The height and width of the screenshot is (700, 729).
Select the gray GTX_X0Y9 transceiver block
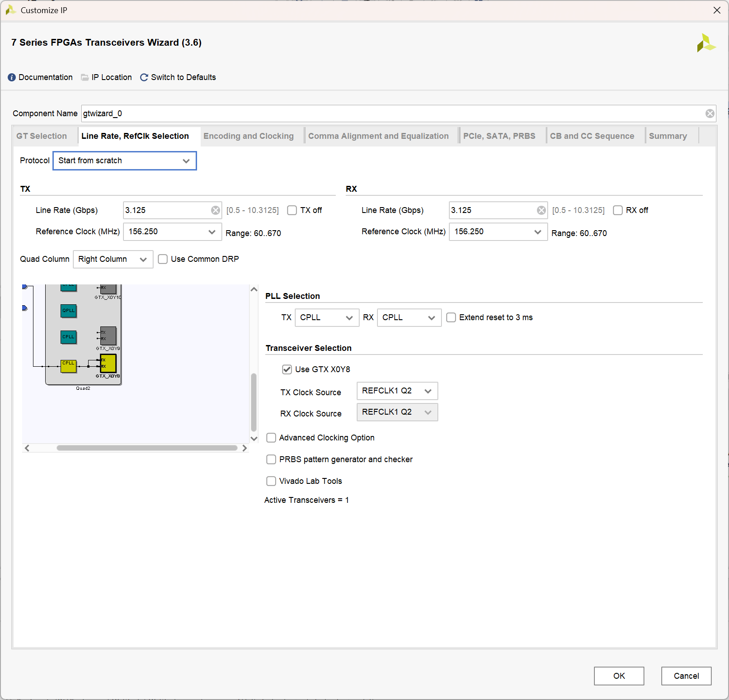click(108, 336)
